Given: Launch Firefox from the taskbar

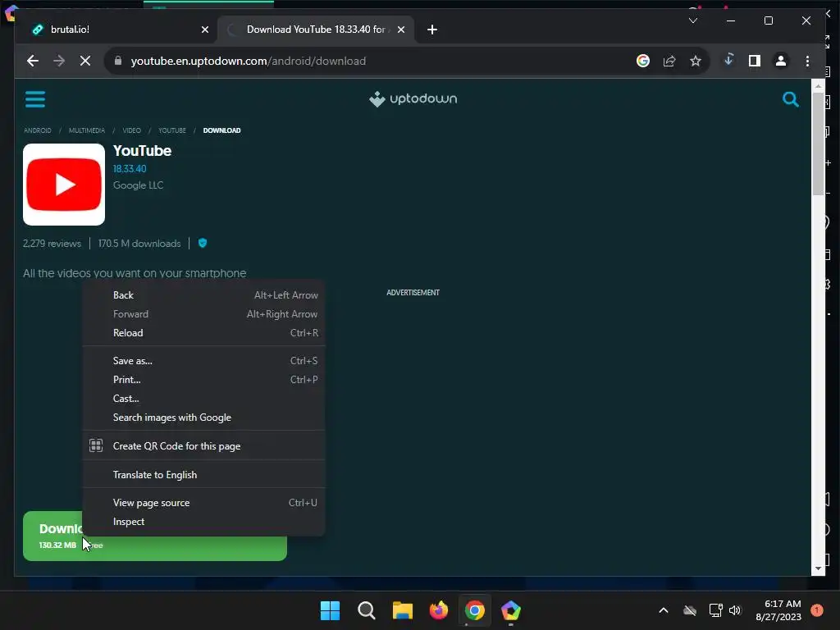Looking at the screenshot, I should click(439, 610).
